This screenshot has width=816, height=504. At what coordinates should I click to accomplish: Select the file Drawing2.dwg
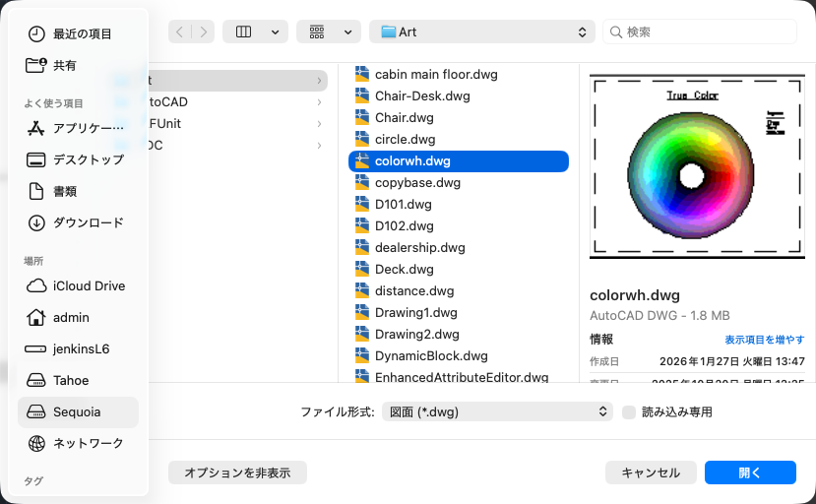pyautogui.click(x=459, y=335)
